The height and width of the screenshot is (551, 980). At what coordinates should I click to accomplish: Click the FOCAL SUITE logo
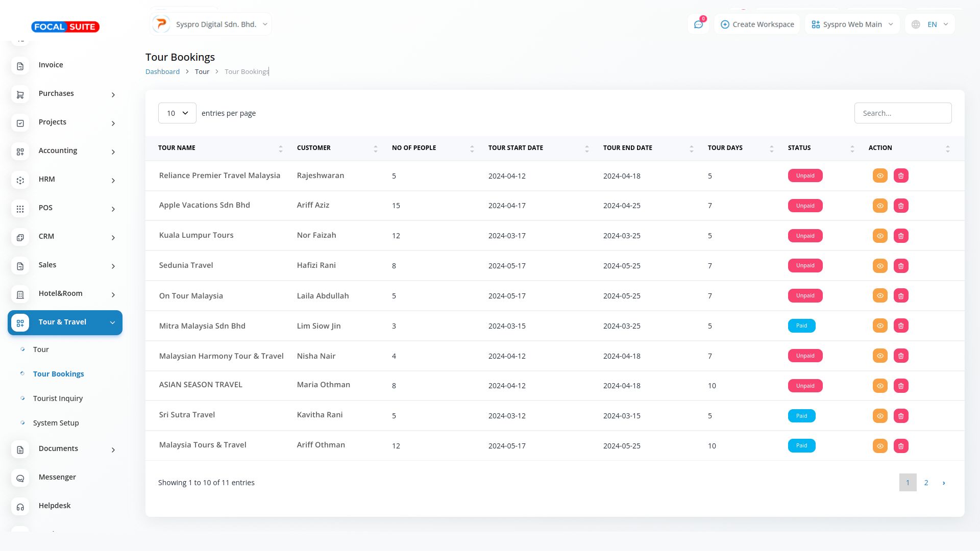click(x=65, y=27)
